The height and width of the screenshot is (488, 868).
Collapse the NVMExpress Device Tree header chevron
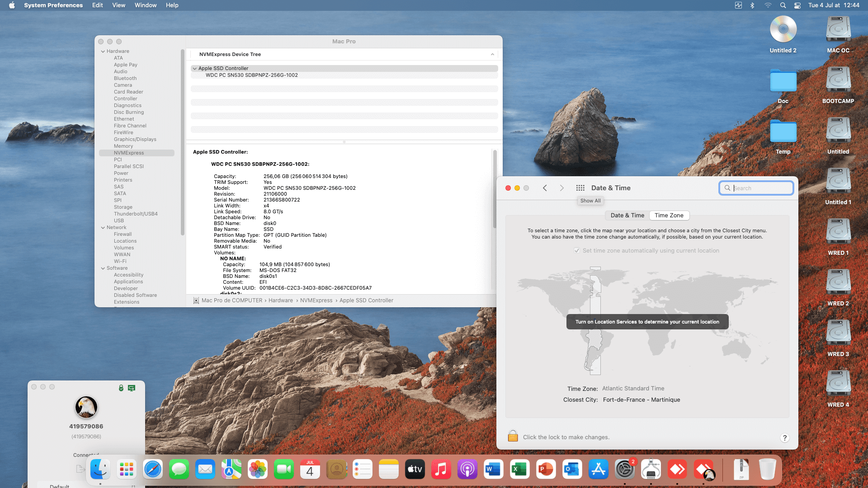coord(492,54)
